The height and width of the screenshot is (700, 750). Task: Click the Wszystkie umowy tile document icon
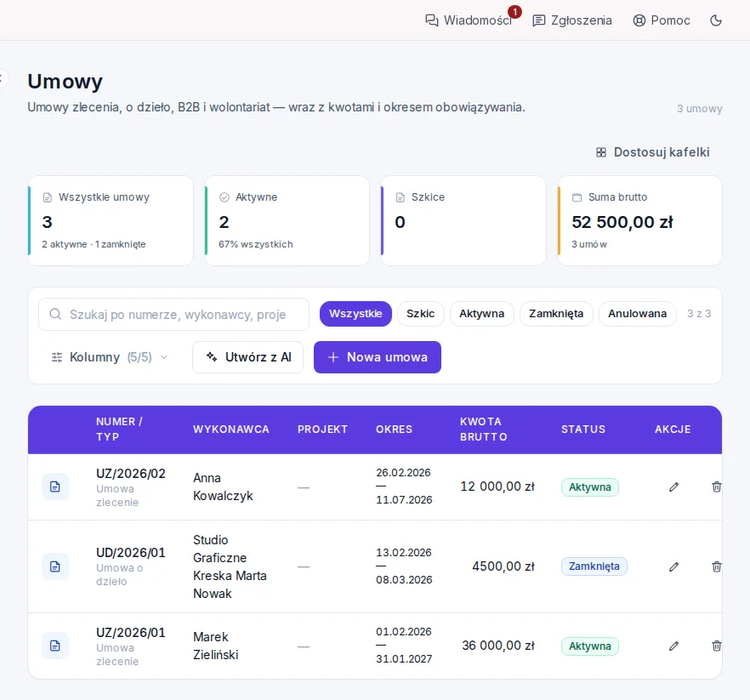point(48,197)
